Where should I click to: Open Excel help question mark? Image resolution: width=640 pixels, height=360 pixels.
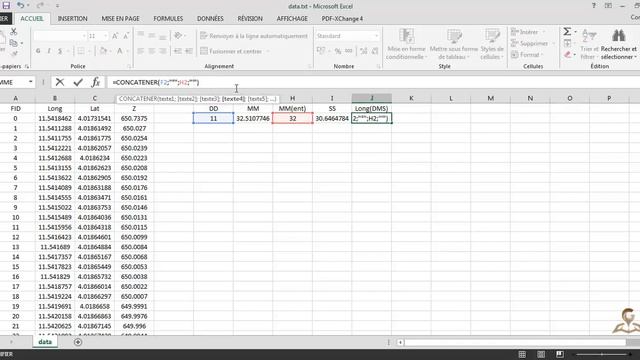pos(593,5)
